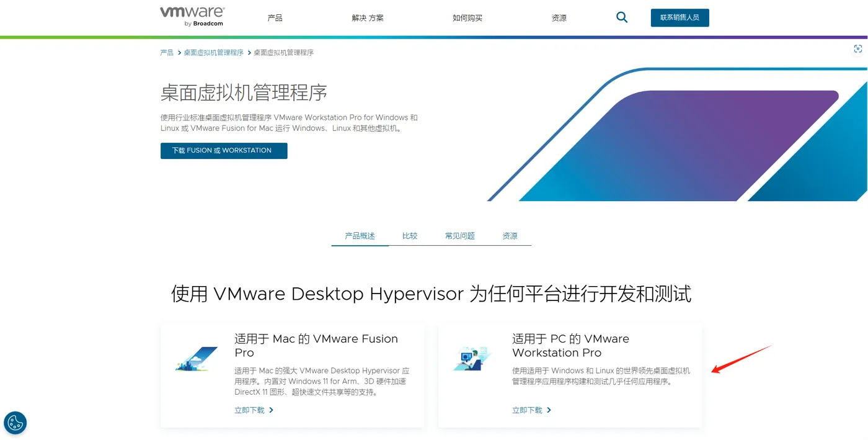Click 适用于 PC 的 VMware Workstation Pro heading

pos(570,346)
